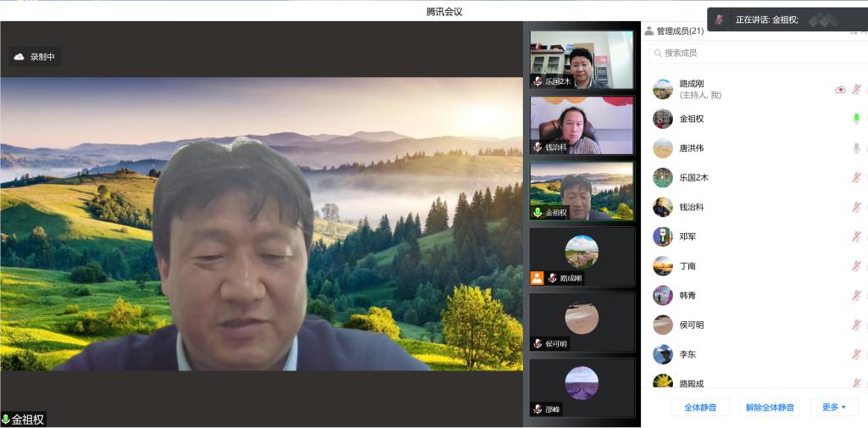Click the orange host icon on 路成刚 tile
This screenshot has height=428, width=868.
[537, 278]
